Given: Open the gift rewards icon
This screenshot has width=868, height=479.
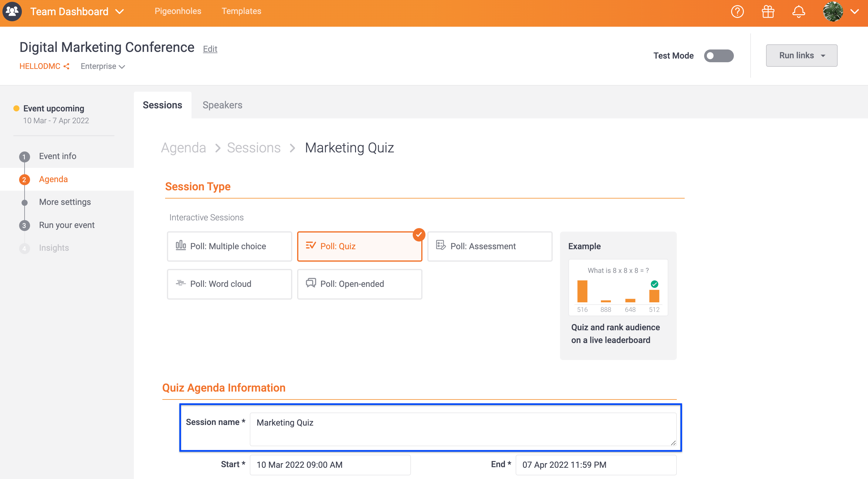Looking at the screenshot, I should click(768, 12).
